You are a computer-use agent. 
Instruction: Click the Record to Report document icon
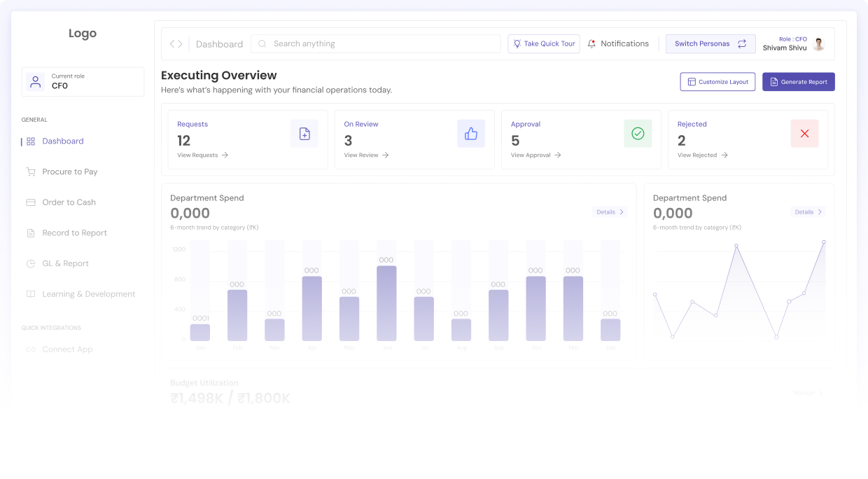pos(31,232)
